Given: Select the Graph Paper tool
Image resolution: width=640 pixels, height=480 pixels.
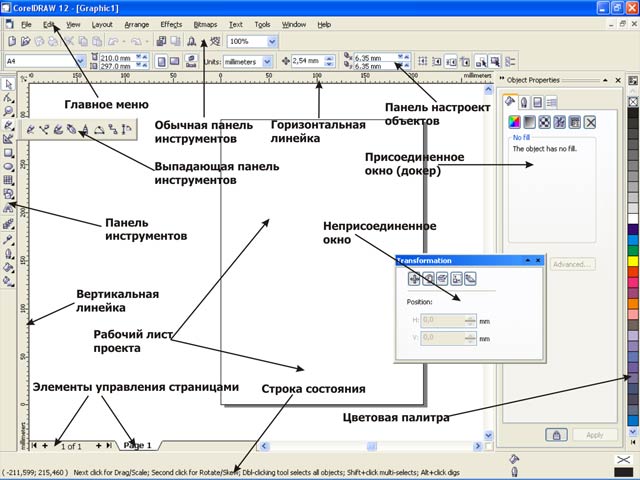Looking at the screenshot, I should [x=8, y=180].
